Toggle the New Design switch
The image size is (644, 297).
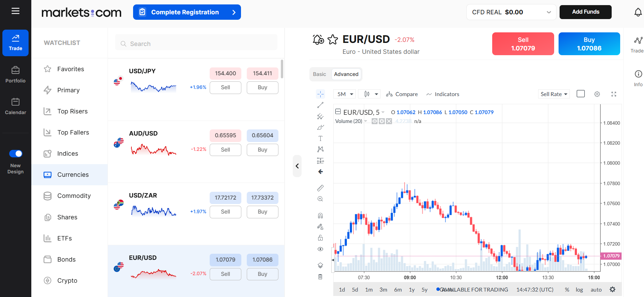[x=16, y=154]
